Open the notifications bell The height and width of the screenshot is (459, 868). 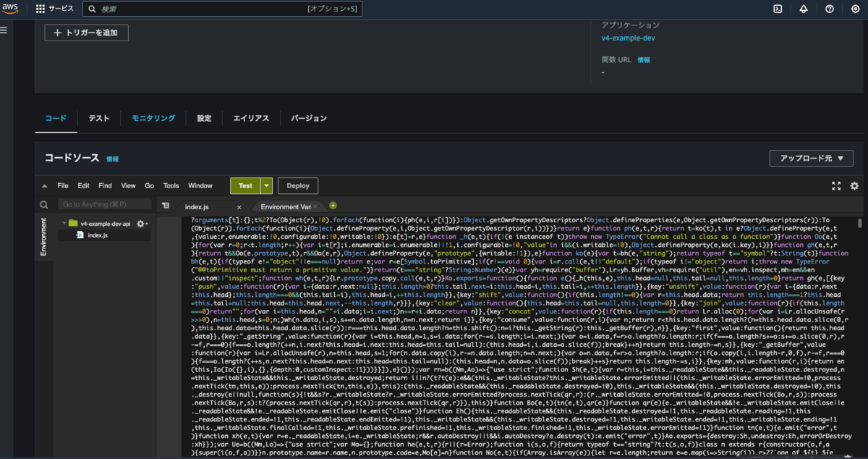coord(804,9)
